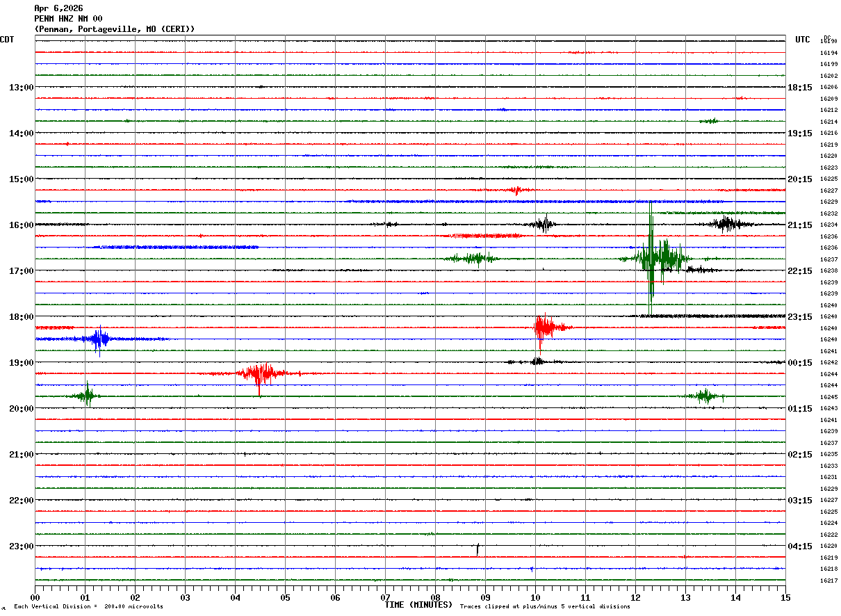Click the 19:00 CDT row label
Screen dimensions: 841x616
pos(22,363)
